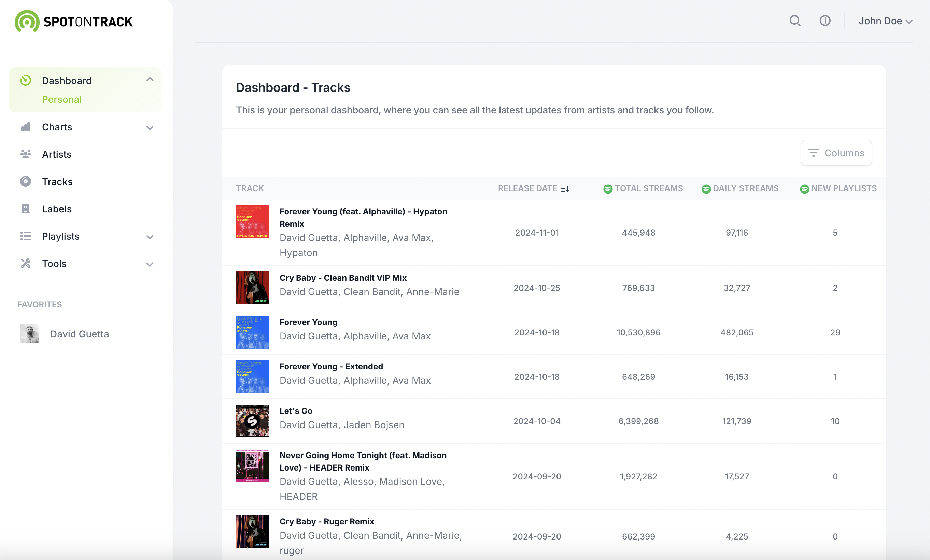Click Dashboard - Tracks page title
The image size is (930, 560).
293,87
